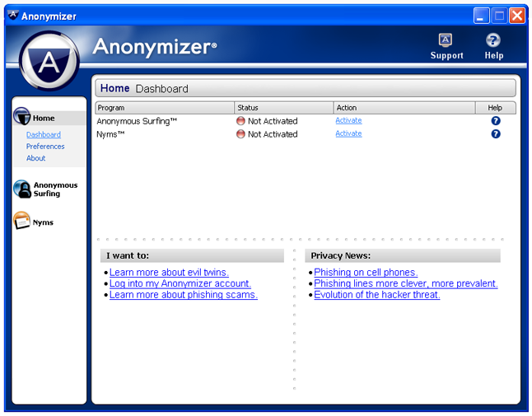The image size is (532, 416).
Task: Open the Nyms sidebar icon
Action: pyautogui.click(x=22, y=222)
